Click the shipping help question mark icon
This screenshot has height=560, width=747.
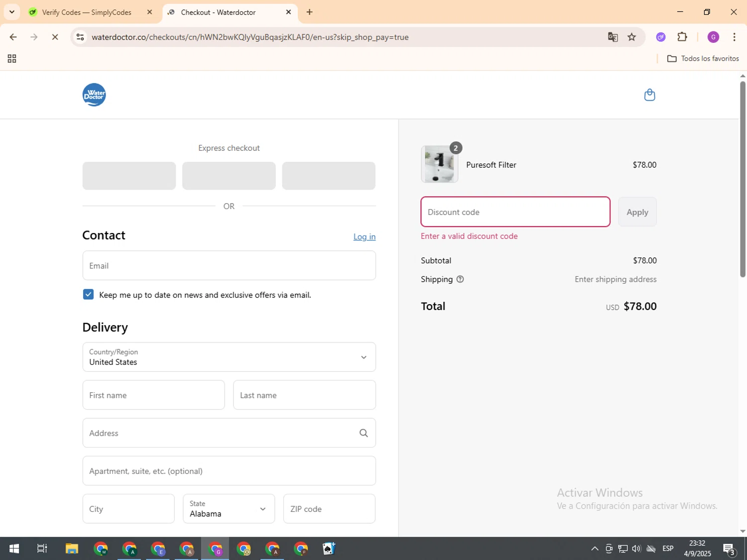460,279
